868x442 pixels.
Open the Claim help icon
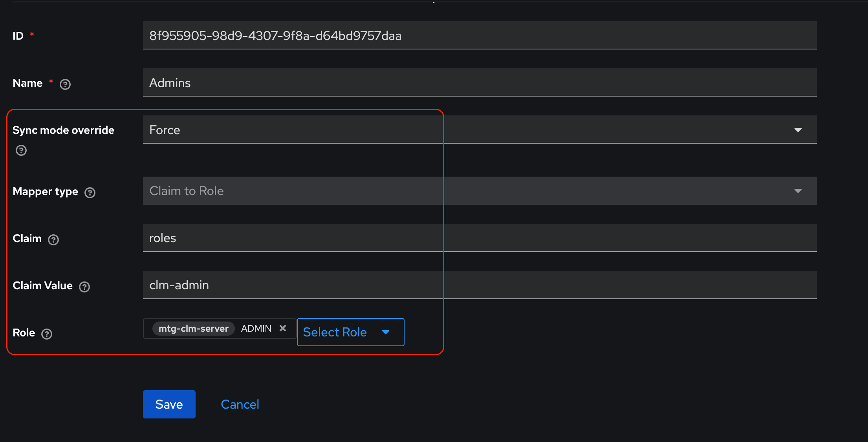pos(53,239)
